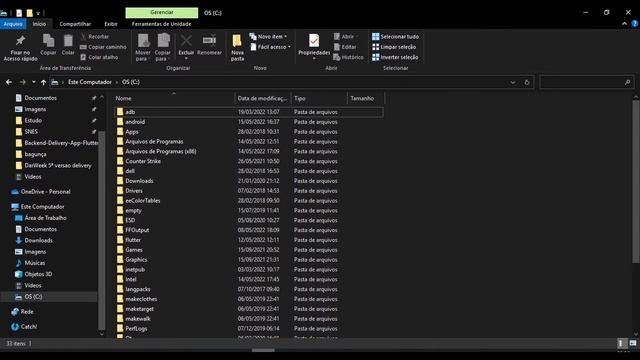Select the android folder

(248, 122)
